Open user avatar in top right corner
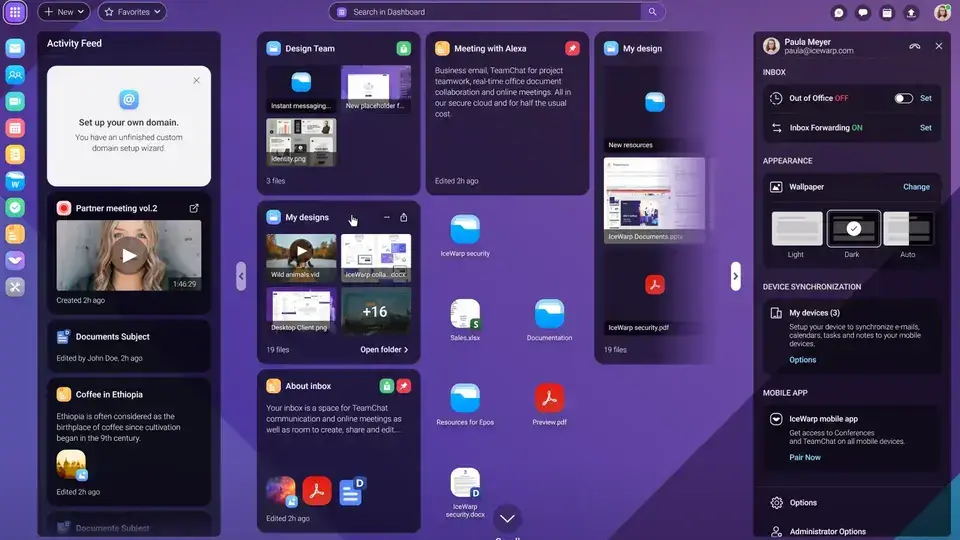Screen dimensions: 960x540 click(942, 12)
